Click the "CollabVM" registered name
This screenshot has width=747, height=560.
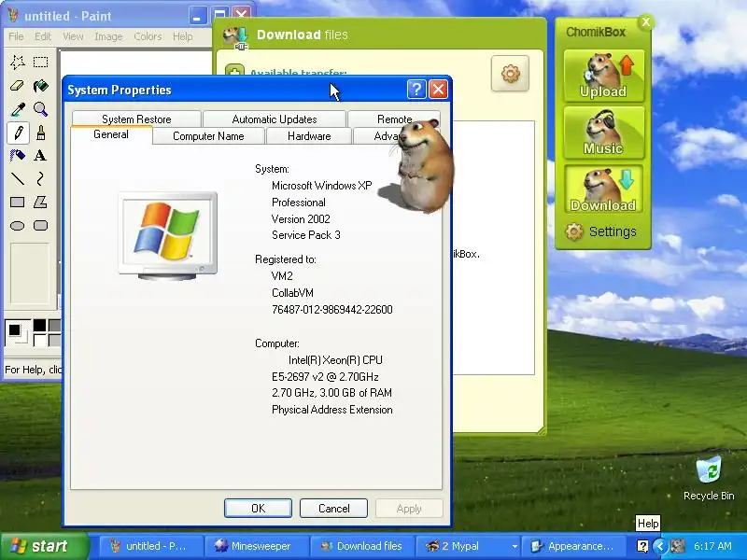tap(292, 293)
